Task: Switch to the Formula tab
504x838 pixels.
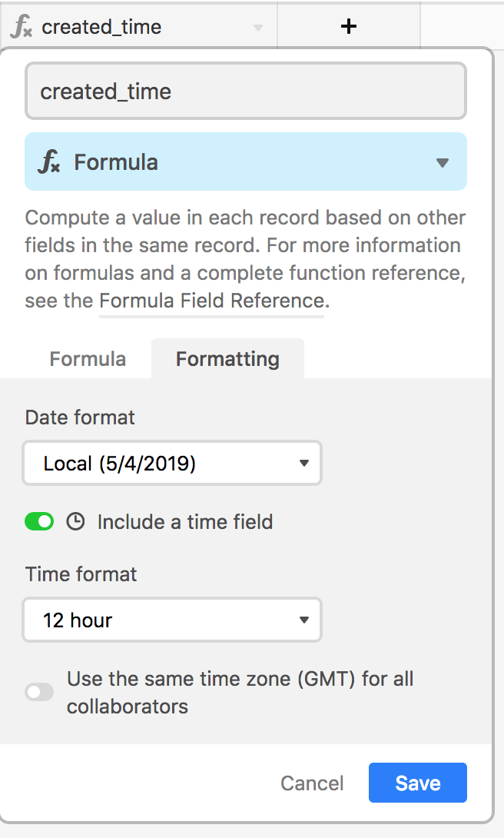Action: tap(88, 359)
